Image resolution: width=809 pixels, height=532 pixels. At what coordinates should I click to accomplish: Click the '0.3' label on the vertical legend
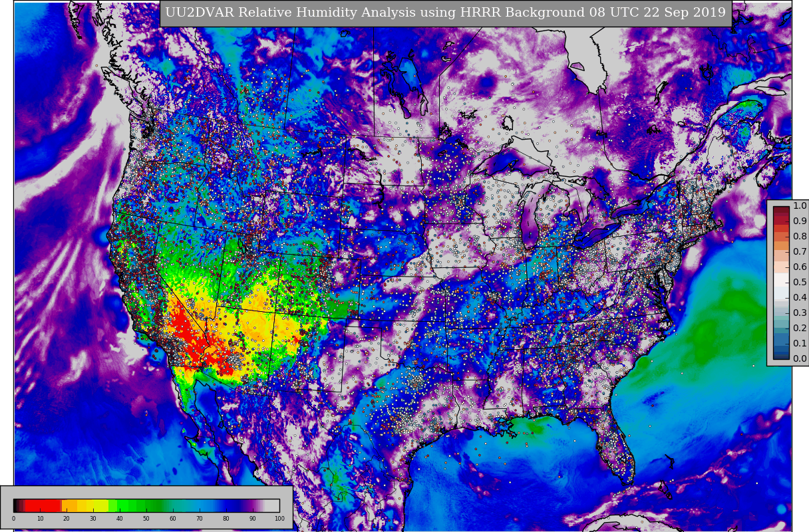pos(800,313)
